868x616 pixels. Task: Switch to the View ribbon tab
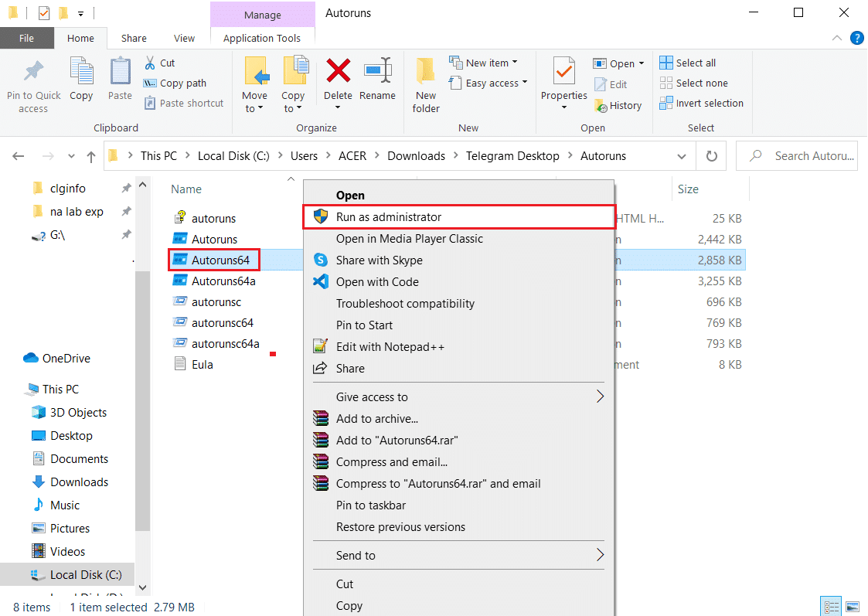tap(184, 37)
